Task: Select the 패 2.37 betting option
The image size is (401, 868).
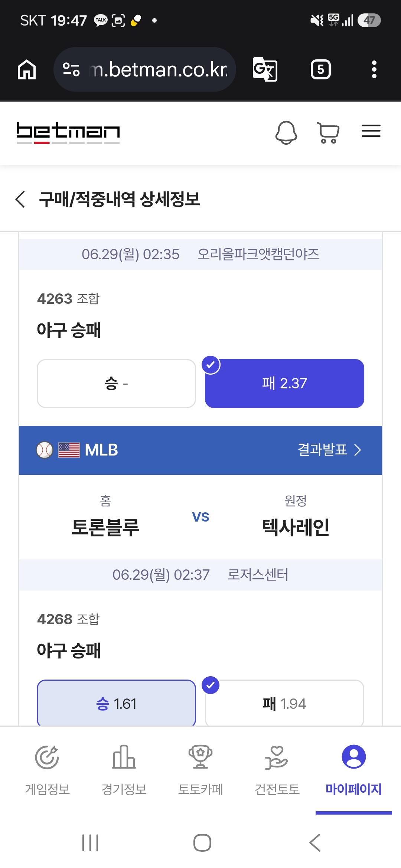Action: (x=284, y=383)
